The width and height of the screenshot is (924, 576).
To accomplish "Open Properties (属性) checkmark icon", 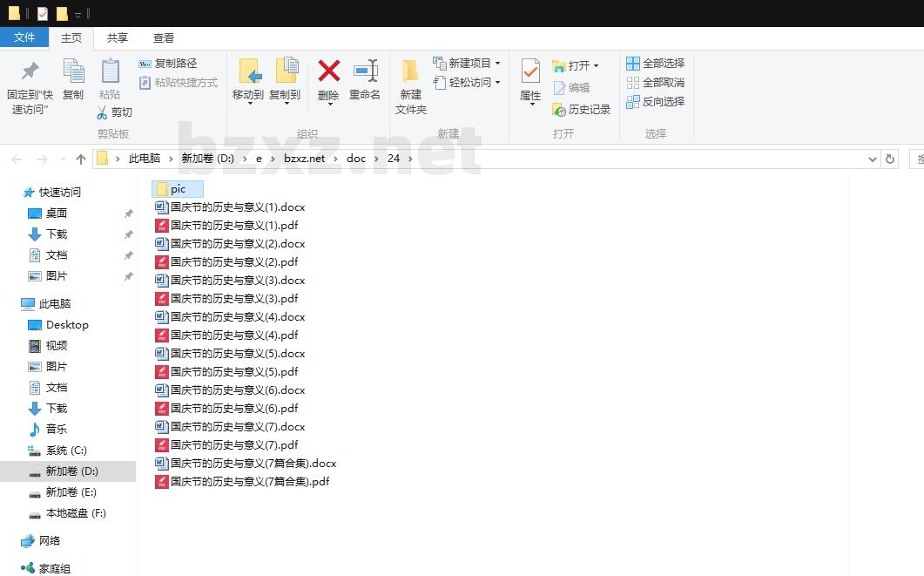I will (530, 71).
